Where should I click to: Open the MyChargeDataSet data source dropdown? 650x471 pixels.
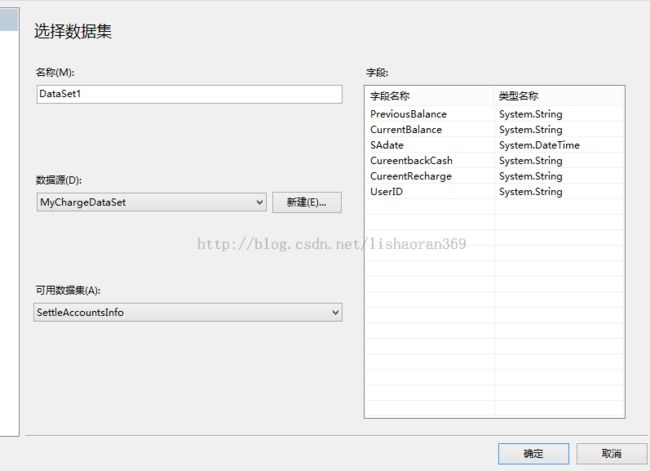click(x=151, y=202)
